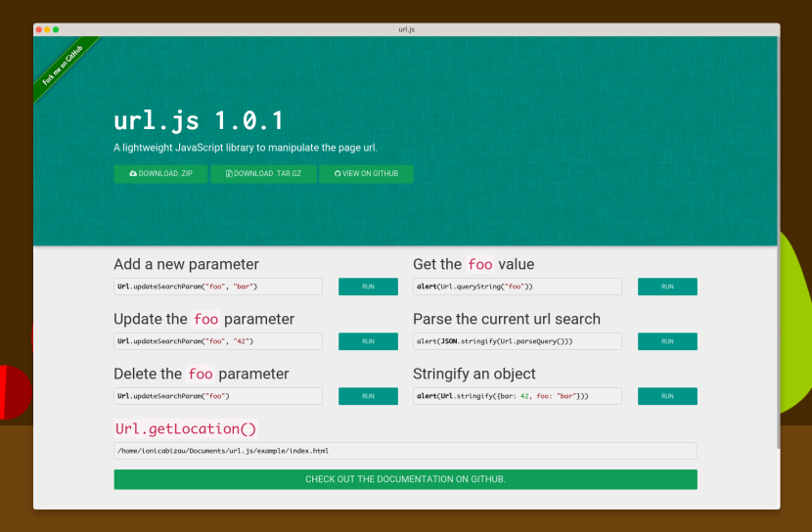The height and width of the screenshot is (532, 812).
Task: Click the yellow minimize window button
Action: click(x=48, y=29)
